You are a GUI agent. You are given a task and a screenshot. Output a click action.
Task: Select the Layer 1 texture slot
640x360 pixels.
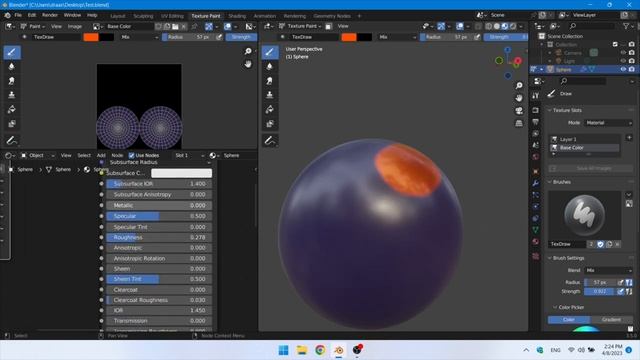(x=584, y=139)
